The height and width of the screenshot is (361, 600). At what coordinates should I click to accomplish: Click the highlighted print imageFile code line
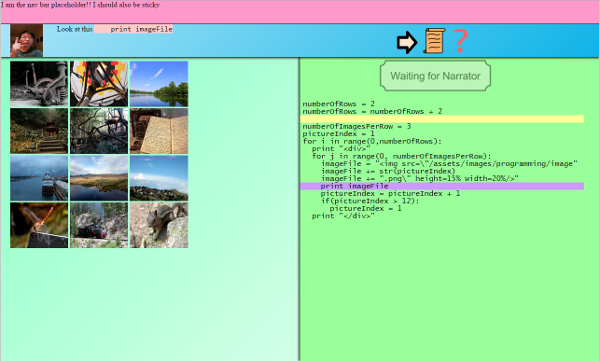pos(442,186)
